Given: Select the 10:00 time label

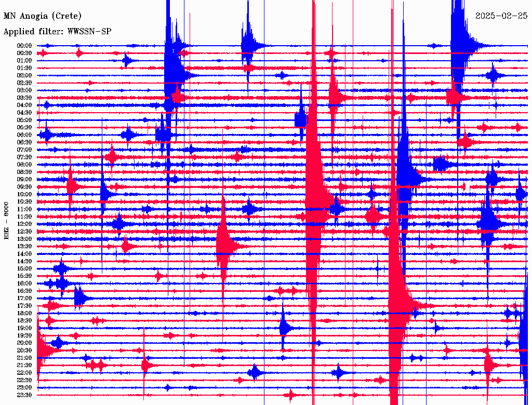Looking at the screenshot, I should pyautogui.click(x=24, y=194).
